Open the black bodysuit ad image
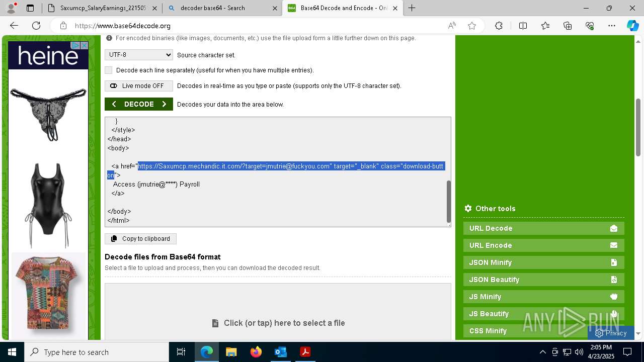Viewport: 644px width, 362px height. point(48,205)
